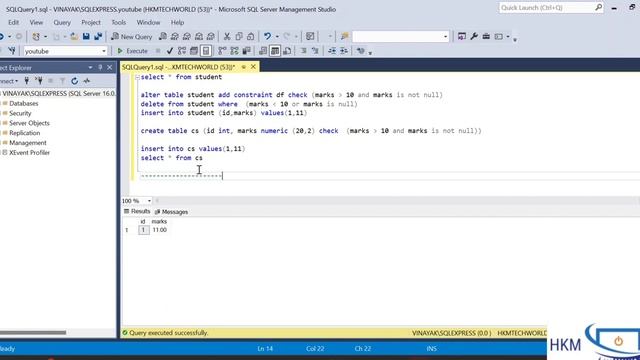Switch to the Results tab

[137, 211]
